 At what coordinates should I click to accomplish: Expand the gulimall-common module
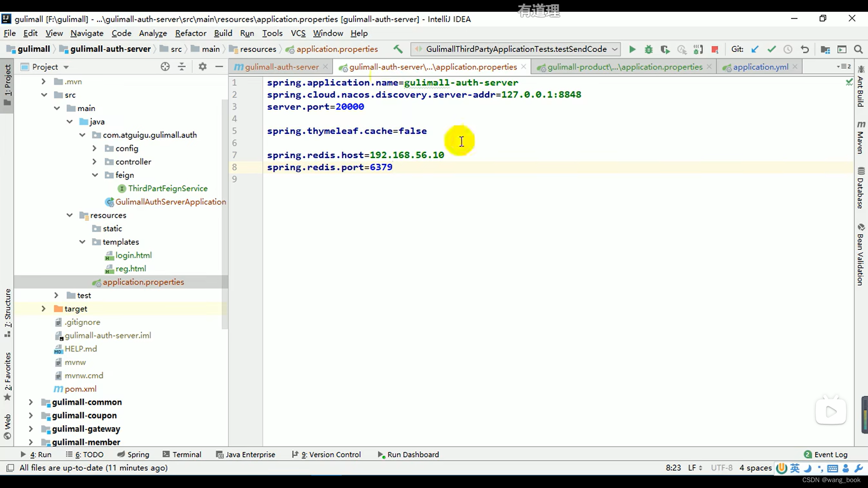click(x=31, y=402)
